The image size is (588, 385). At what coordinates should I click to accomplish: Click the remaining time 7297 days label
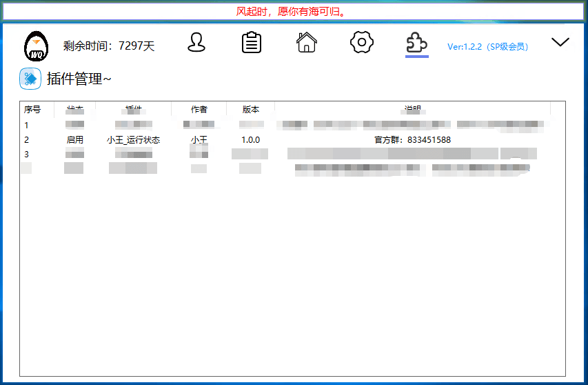coord(109,46)
